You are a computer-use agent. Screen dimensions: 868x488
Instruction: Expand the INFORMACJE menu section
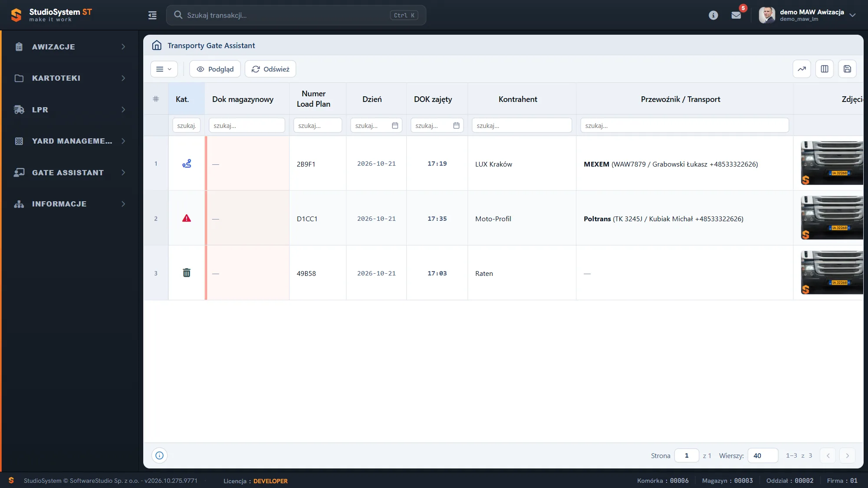[70, 204]
